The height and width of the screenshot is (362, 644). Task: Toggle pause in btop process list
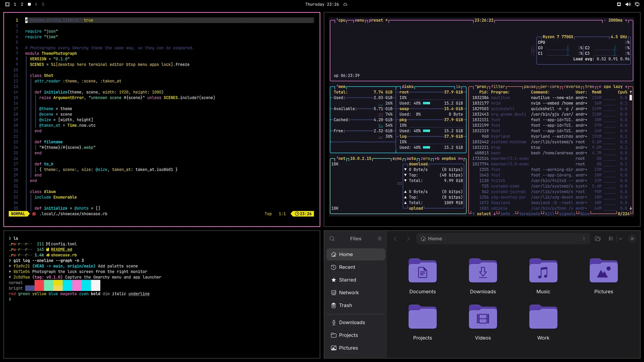pyautogui.click(x=530, y=87)
